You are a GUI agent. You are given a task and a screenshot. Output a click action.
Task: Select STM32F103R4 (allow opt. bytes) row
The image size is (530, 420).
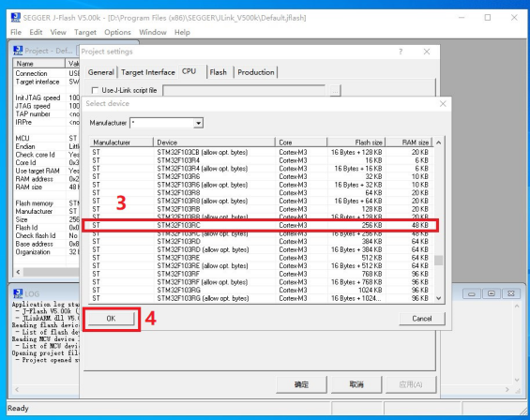coord(260,169)
